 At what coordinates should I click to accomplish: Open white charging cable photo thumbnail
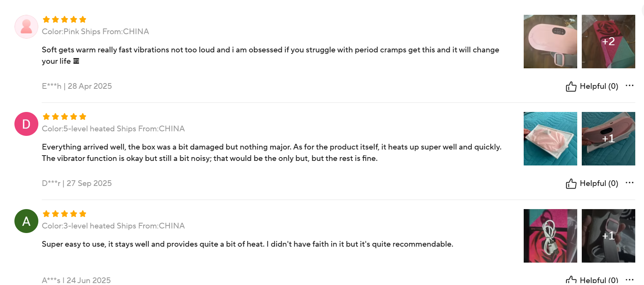click(x=550, y=236)
